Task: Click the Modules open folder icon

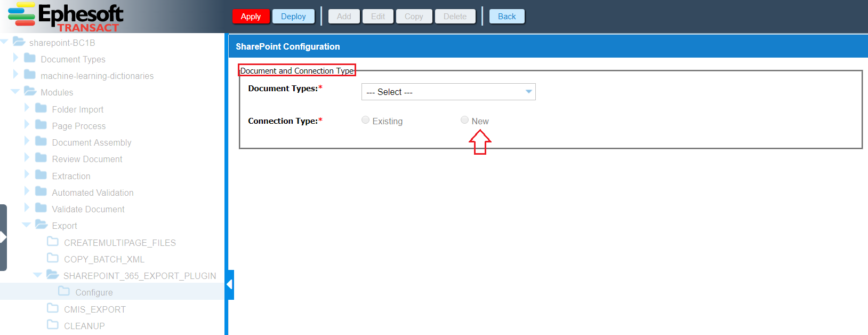Action: [30, 91]
